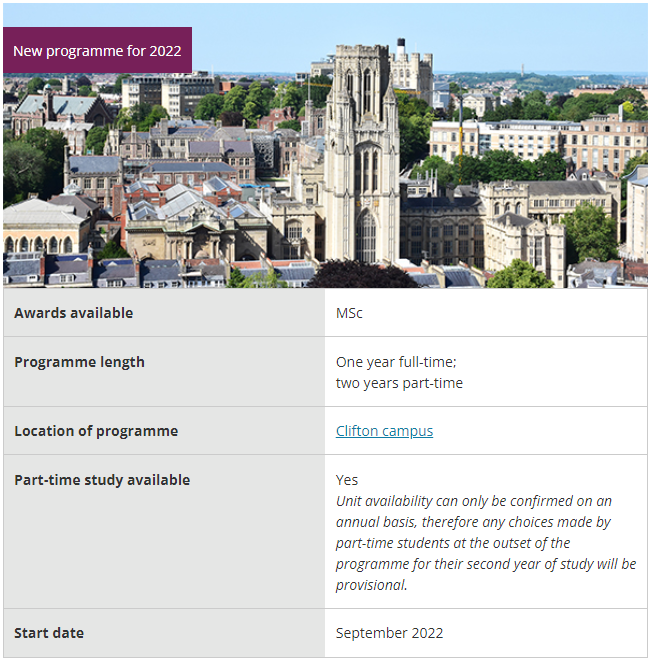651x661 pixels.
Task: Open the Clifton campus link
Action: pyautogui.click(x=384, y=431)
